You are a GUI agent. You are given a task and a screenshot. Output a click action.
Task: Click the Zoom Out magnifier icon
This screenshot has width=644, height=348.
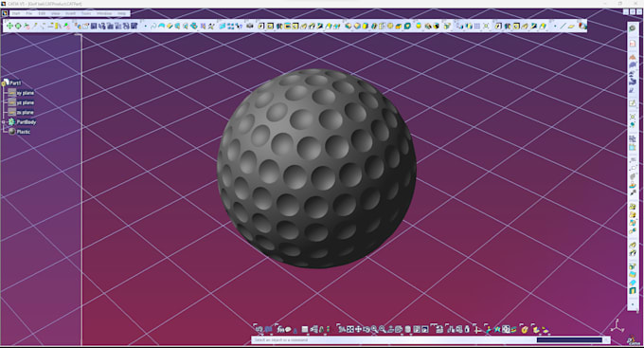[383, 329]
